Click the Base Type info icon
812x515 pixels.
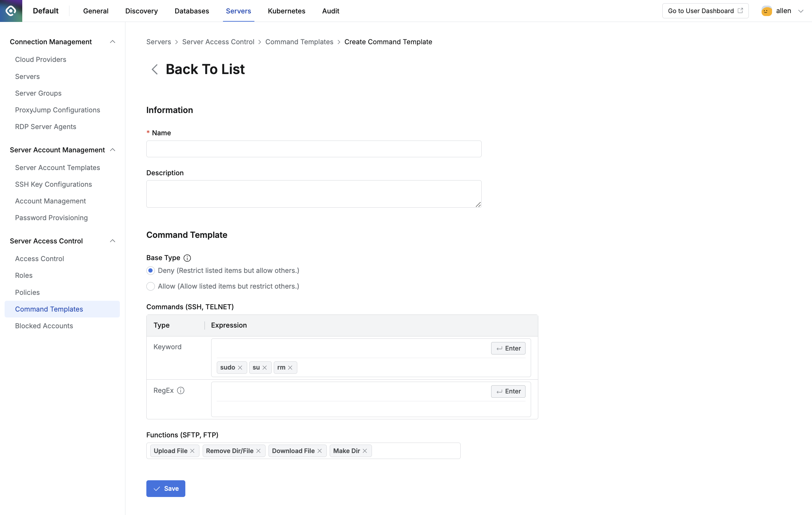coord(187,258)
